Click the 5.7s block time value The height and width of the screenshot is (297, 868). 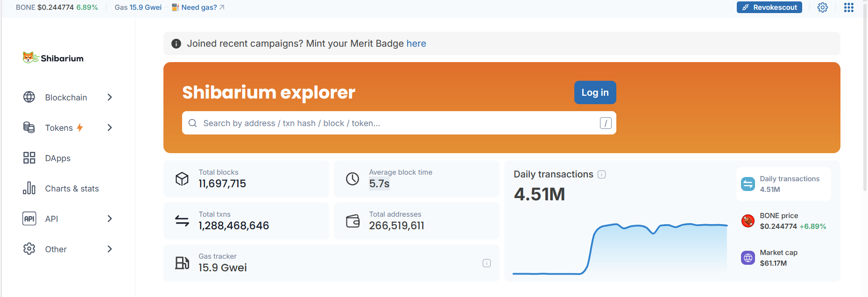point(379,184)
